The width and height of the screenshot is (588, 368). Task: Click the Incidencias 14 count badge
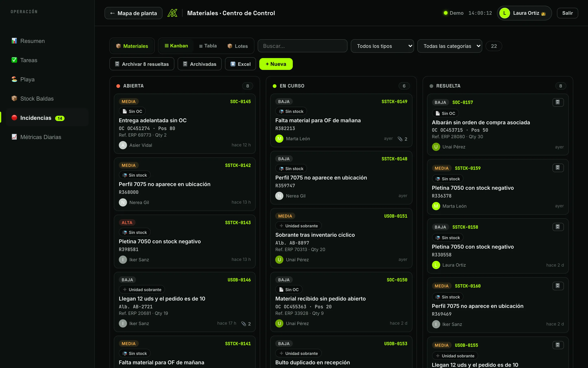click(x=60, y=118)
